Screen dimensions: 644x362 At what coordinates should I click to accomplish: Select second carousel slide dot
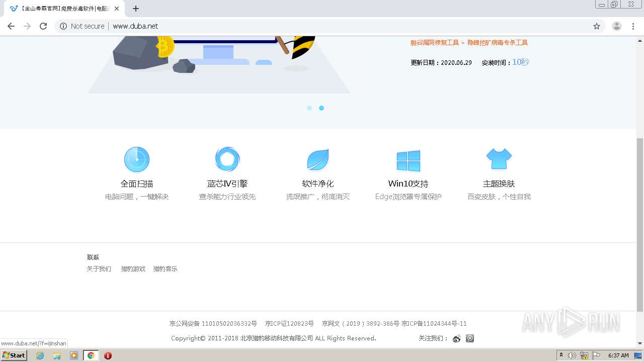[321, 108]
